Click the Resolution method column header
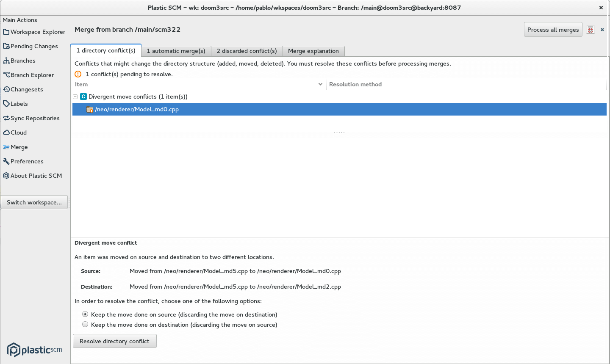The image size is (610, 364). tap(466, 84)
